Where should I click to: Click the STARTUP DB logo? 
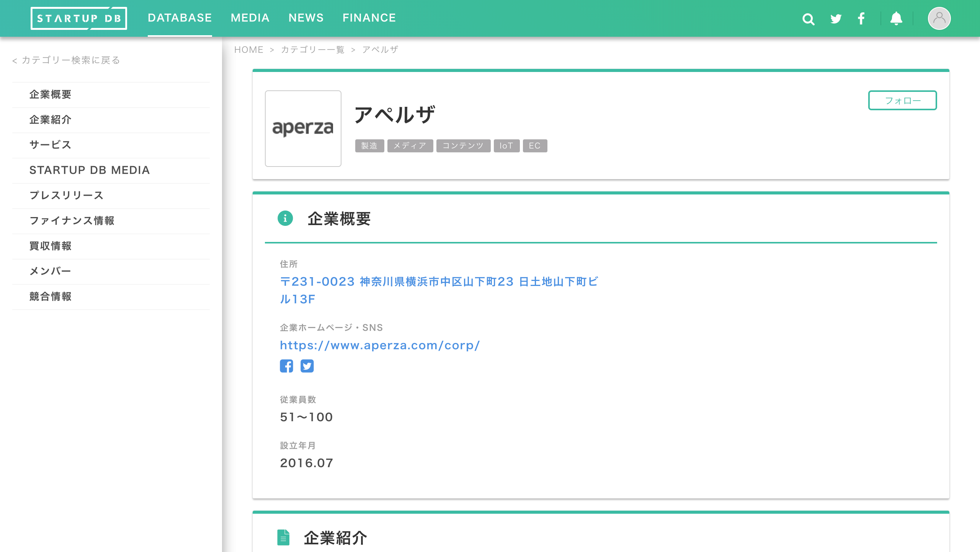(x=79, y=18)
